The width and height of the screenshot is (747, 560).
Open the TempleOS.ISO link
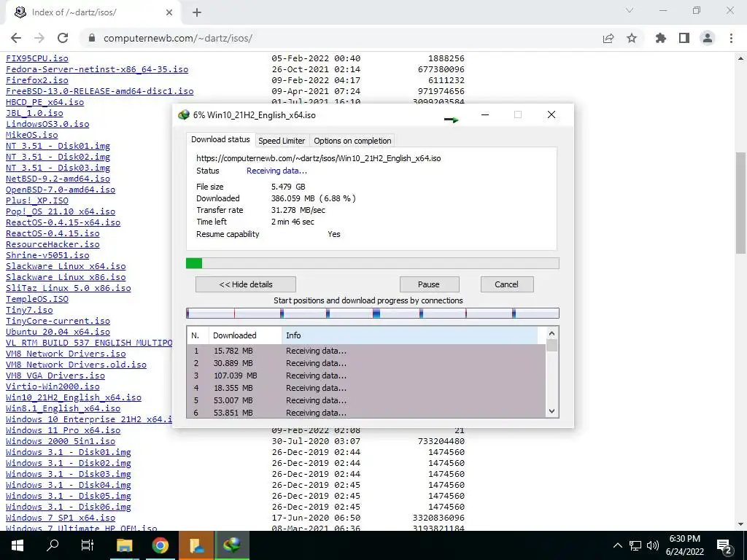37,299
